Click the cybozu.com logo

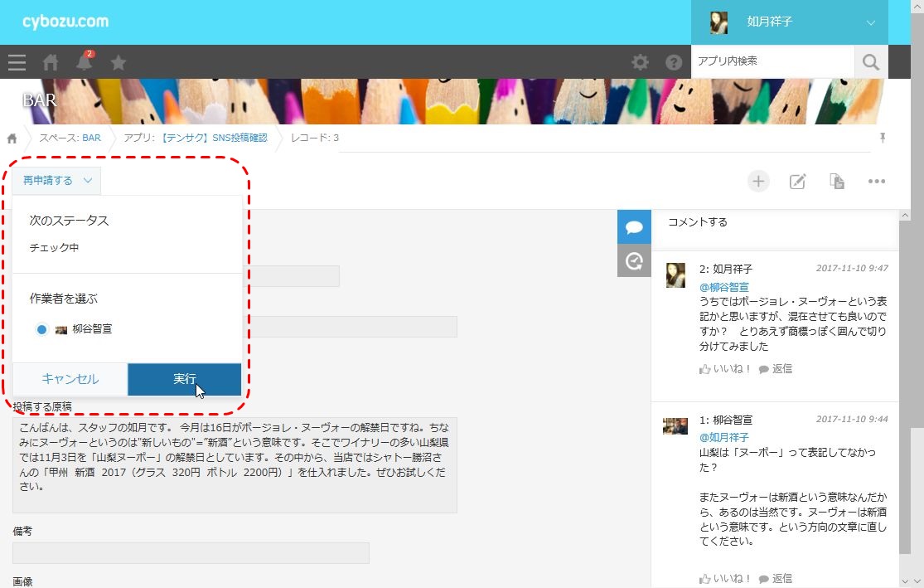[x=65, y=22]
